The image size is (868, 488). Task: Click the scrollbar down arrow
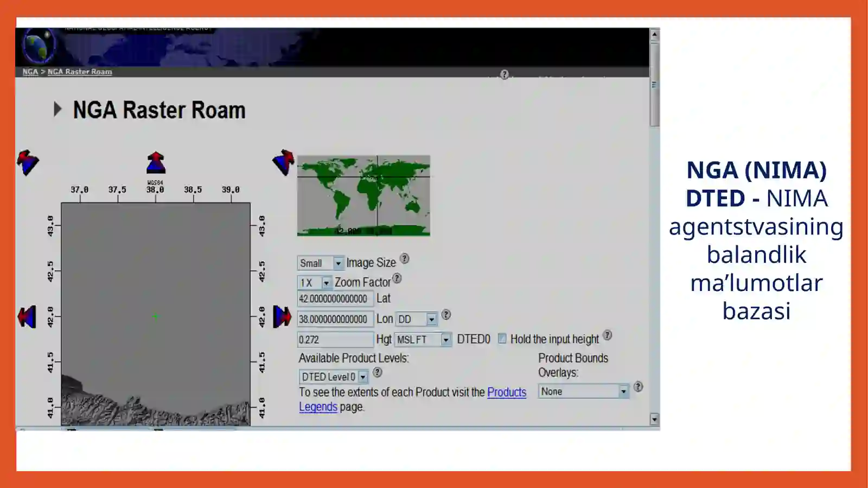[654, 419]
